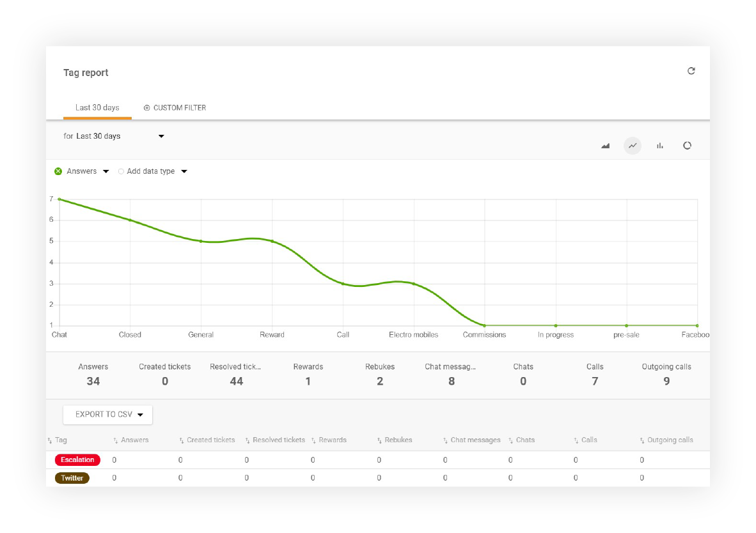Expand the 'for Last 30 days' dropdown
756x533 pixels.
tap(161, 136)
